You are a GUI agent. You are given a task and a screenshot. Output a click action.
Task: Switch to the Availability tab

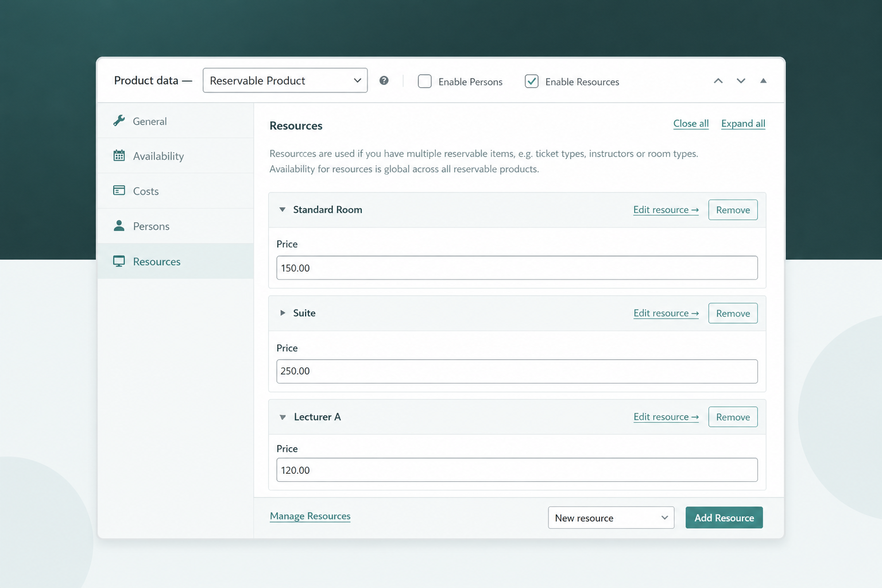[x=176, y=156]
